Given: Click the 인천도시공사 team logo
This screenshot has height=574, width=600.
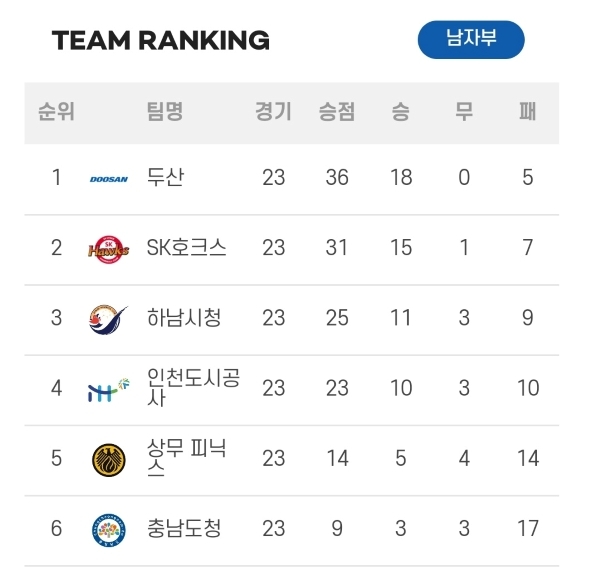Looking at the screenshot, I should 109,390.
